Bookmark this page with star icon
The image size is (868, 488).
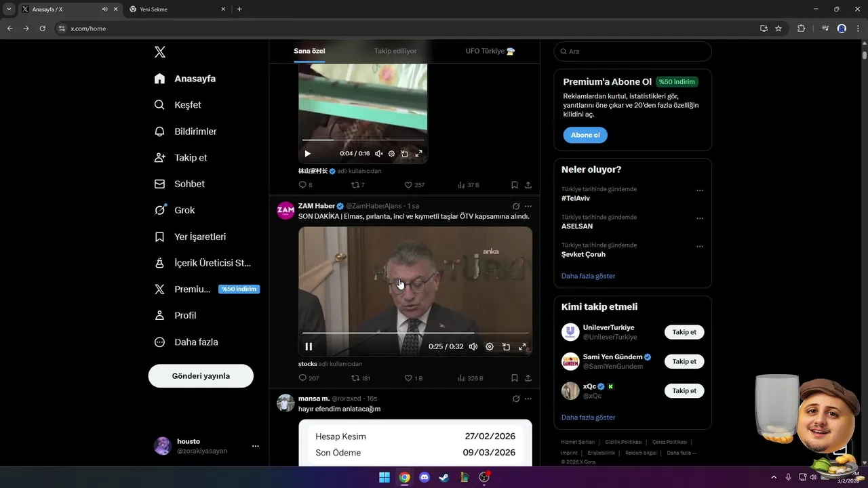click(x=778, y=28)
